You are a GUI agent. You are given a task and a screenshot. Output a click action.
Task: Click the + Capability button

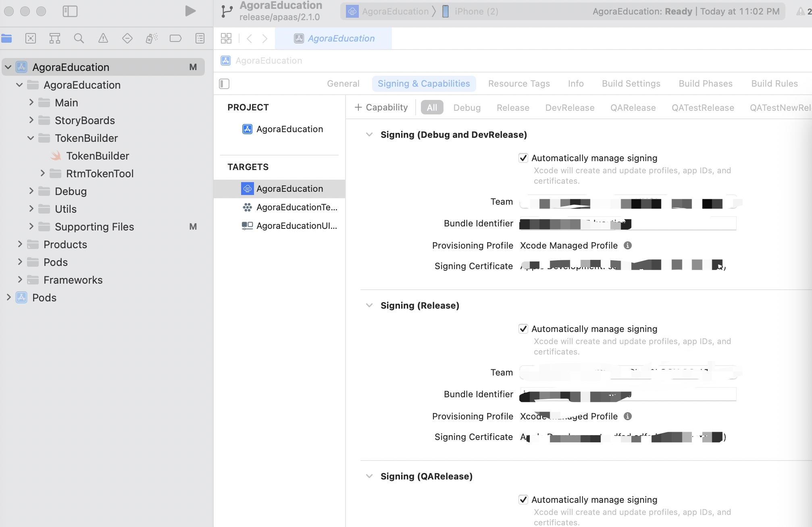click(381, 107)
